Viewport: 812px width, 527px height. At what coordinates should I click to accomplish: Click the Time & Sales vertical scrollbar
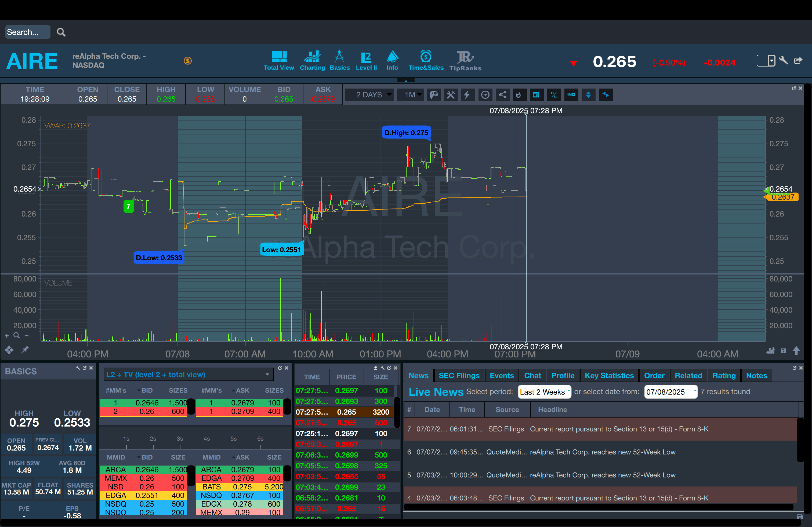point(397,412)
